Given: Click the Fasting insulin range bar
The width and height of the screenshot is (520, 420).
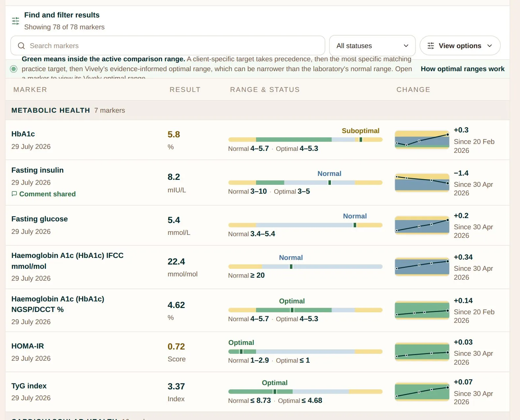Looking at the screenshot, I should (305, 182).
